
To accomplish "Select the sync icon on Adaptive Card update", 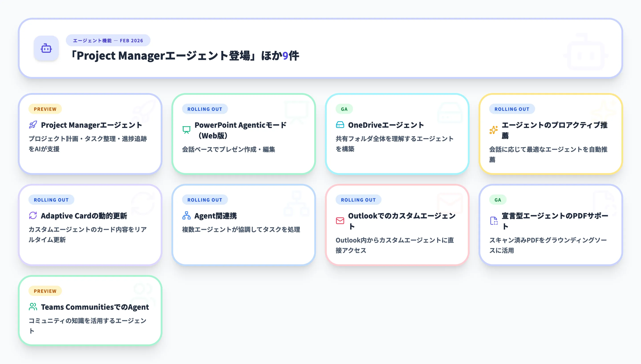I will [33, 215].
